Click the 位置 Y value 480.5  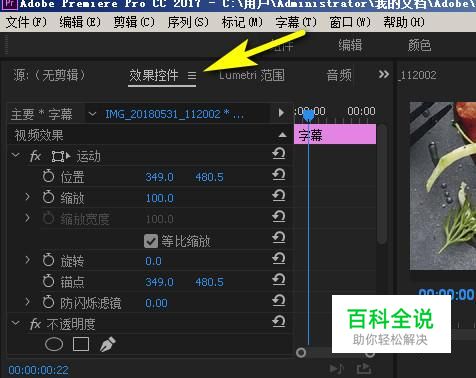pyautogui.click(x=209, y=177)
